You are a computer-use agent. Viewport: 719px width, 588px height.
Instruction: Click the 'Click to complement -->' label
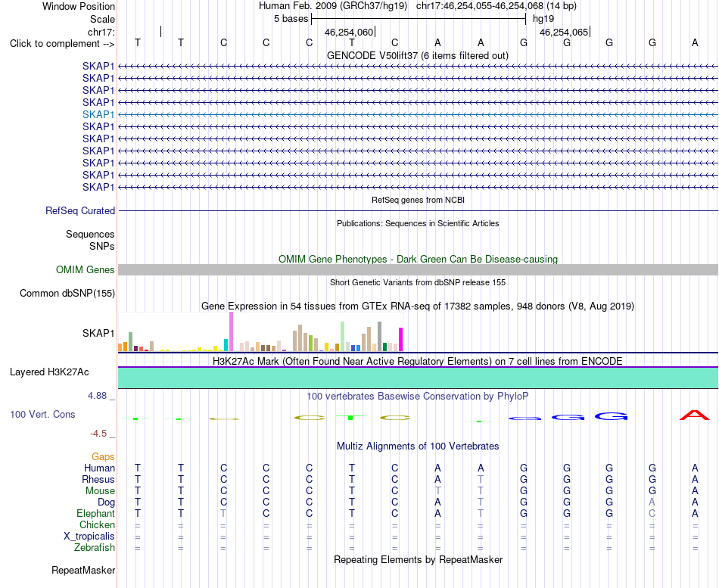coord(62,44)
